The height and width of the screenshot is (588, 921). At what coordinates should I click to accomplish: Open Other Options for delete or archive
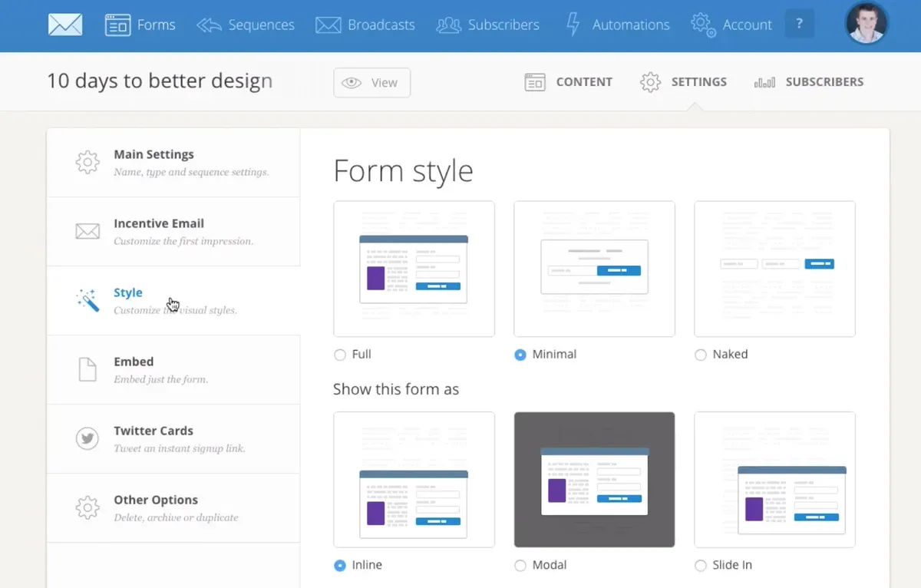[x=156, y=507]
